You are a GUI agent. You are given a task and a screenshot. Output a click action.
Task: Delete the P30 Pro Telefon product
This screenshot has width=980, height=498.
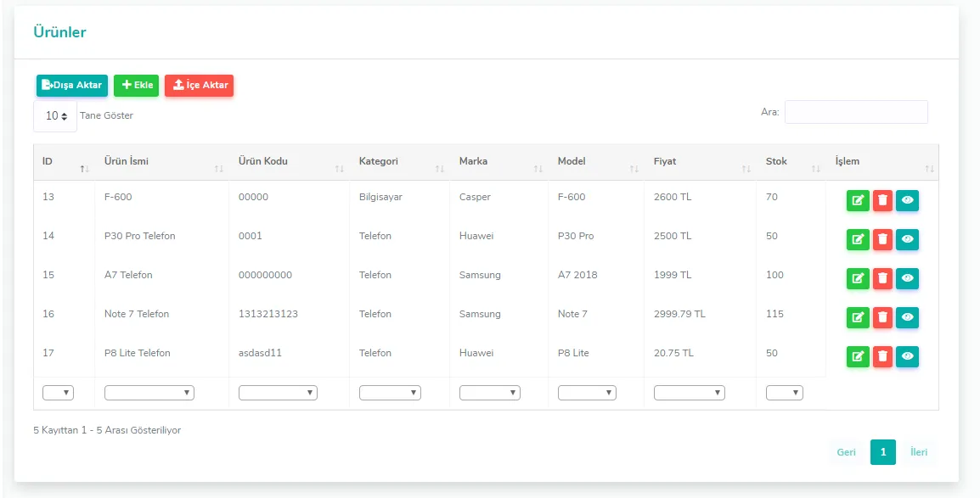click(x=882, y=239)
